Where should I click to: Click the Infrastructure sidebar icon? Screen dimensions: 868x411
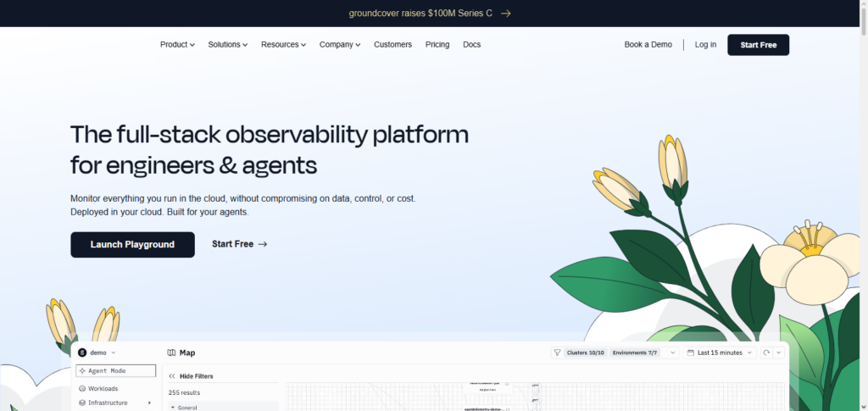82,403
